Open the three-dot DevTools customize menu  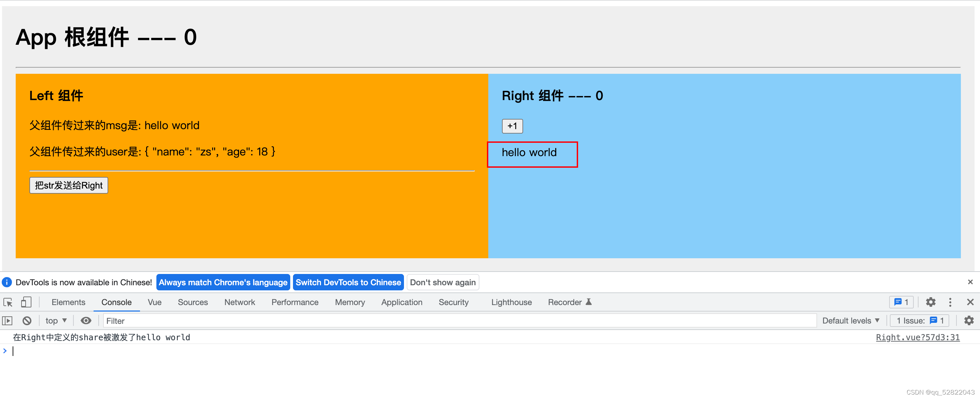tap(950, 302)
